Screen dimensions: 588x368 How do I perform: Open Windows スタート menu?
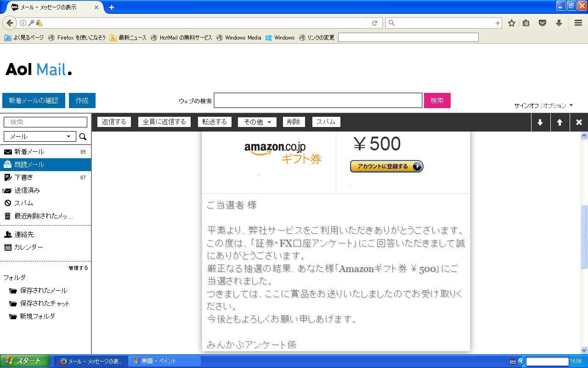pyautogui.click(x=25, y=361)
